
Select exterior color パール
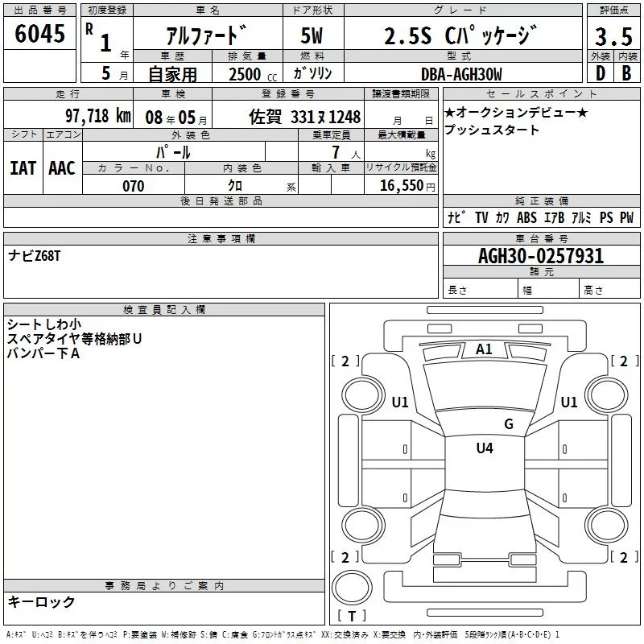click(173, 152)
